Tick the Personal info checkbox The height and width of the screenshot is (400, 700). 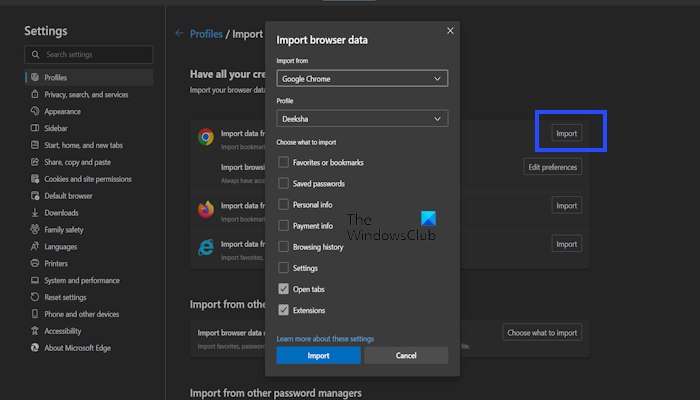283,204
